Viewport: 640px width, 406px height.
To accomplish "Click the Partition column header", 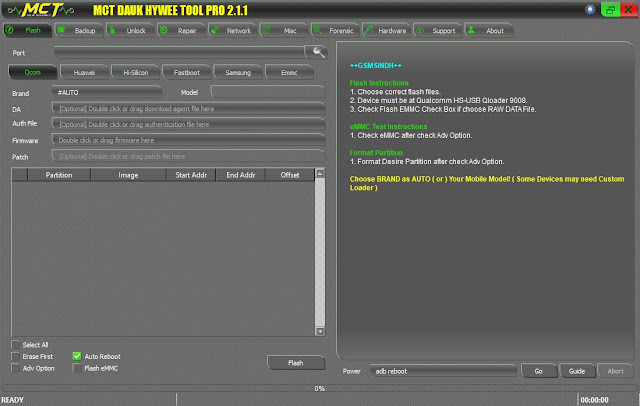I will click(x=59, y=175).
